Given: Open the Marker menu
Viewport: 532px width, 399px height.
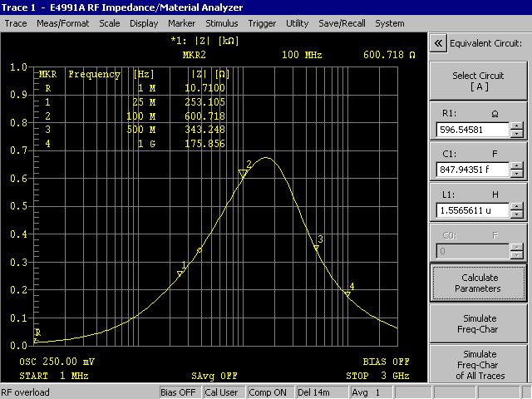Looking at the screenshot, I should [x=181, y=23].
